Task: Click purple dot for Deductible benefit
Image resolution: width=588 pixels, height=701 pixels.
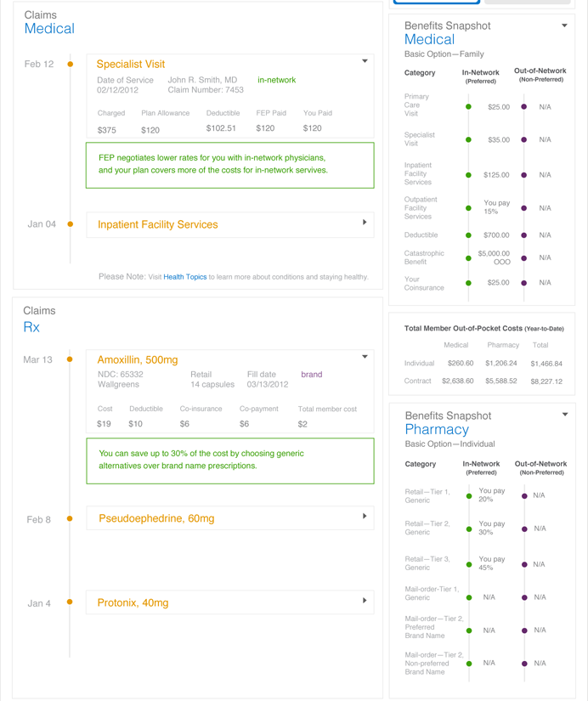Action: coord(524,235)
